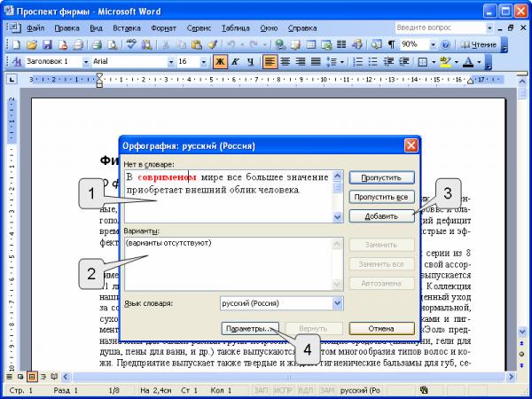Open the borders dropdown arrow
The image size is (532, 399).
pyautogui.click(x=434, y=62)
